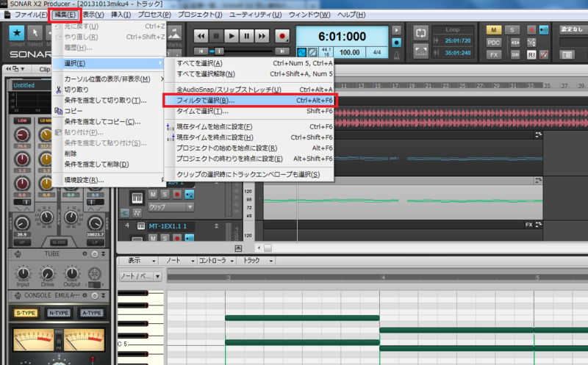Click the Fast Forward transport button
The width and height of the screenshot is (588, 365).
[x=262, y=36]
